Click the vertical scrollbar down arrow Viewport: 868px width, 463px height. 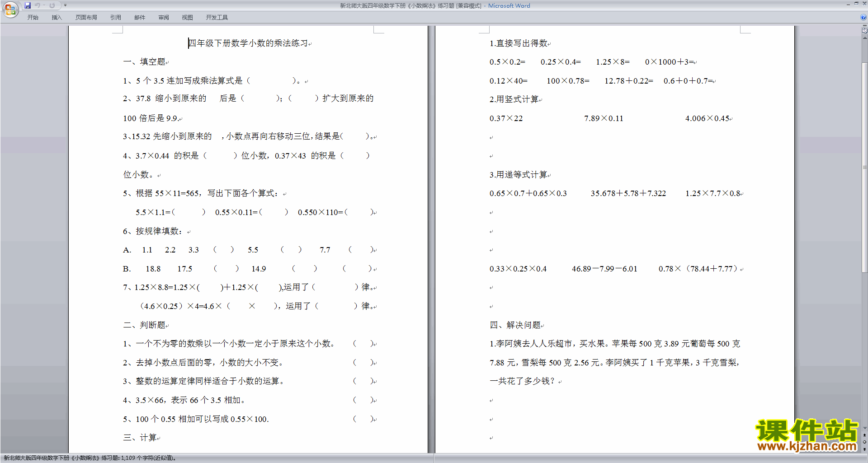point(864,428)
